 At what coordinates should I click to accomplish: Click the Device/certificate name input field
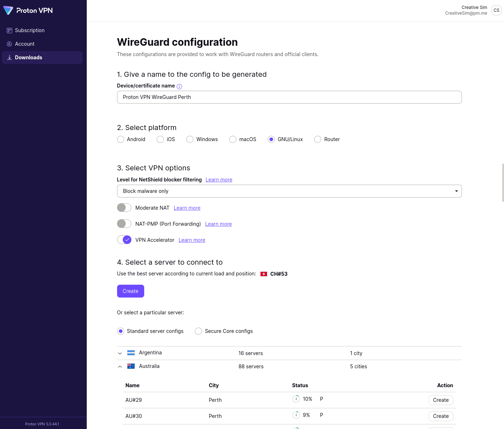pos(289,97)
